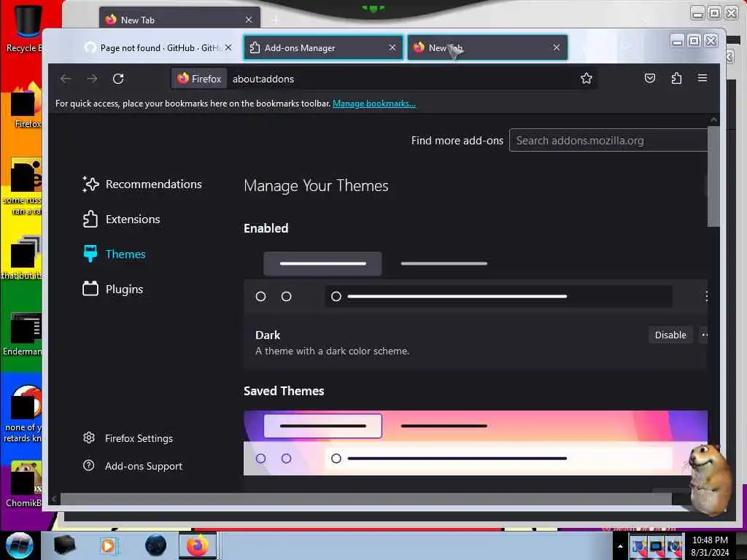Bookmark this page with the star icon

tap(587, 79)
